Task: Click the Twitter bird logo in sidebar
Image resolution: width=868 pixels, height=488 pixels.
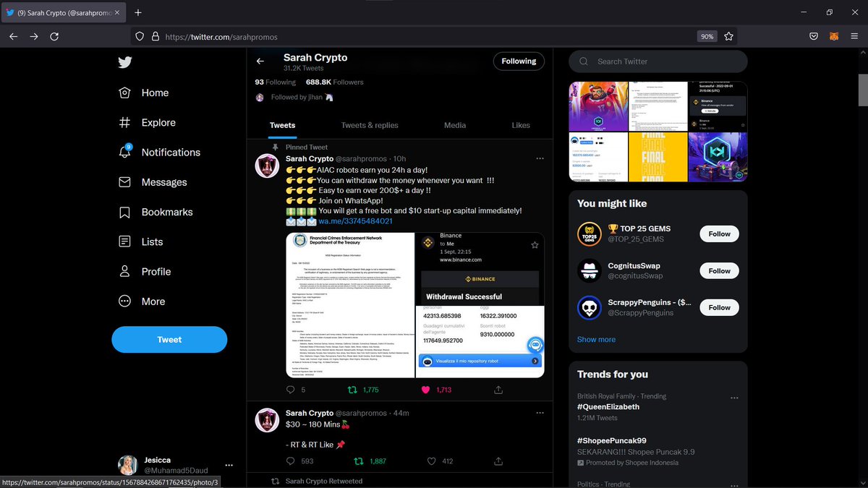Action: [125, 62]
